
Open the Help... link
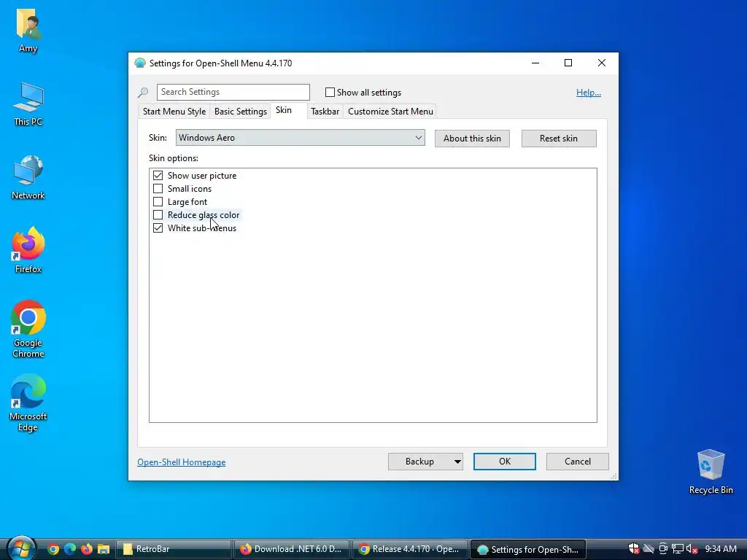tap(589, 93)
